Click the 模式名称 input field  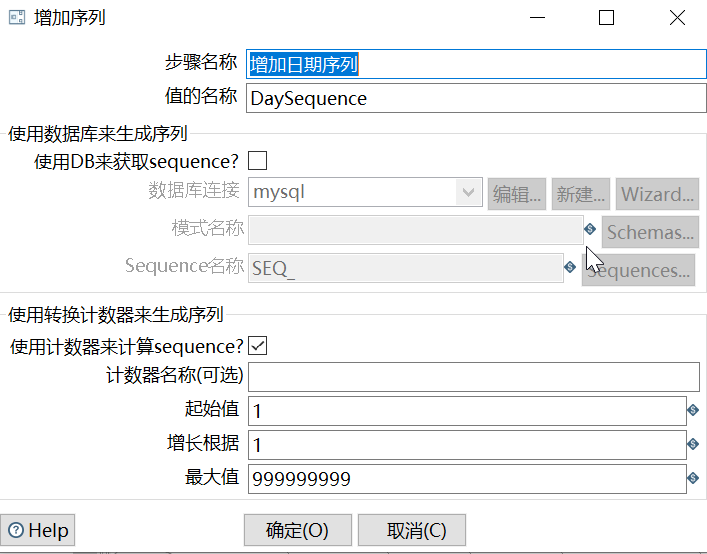coord(416,230)
